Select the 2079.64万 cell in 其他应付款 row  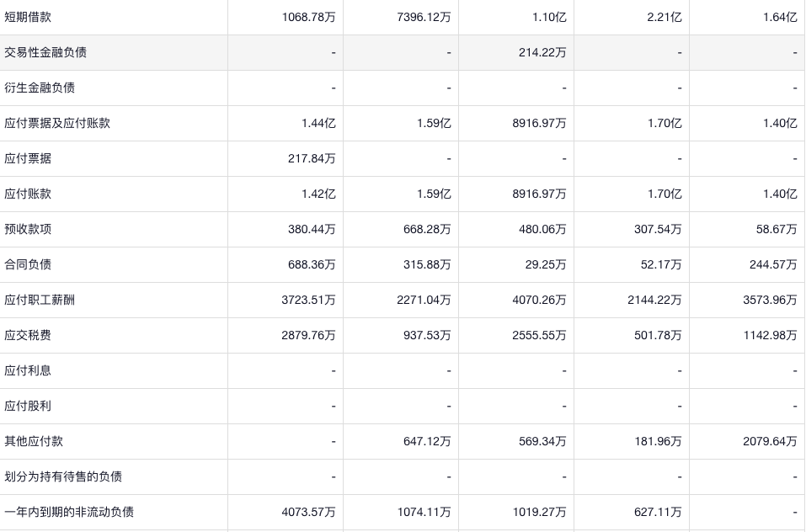pyautogui.click(x=770, y=441)
